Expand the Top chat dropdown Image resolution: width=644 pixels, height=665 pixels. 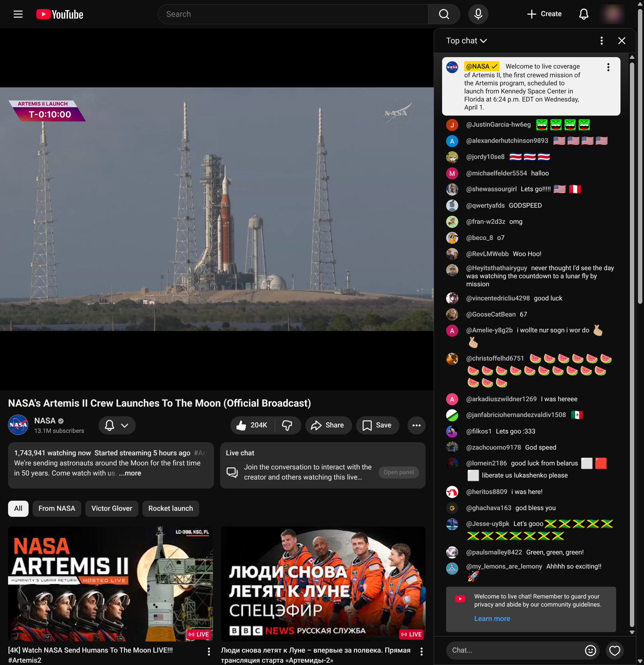466,41
